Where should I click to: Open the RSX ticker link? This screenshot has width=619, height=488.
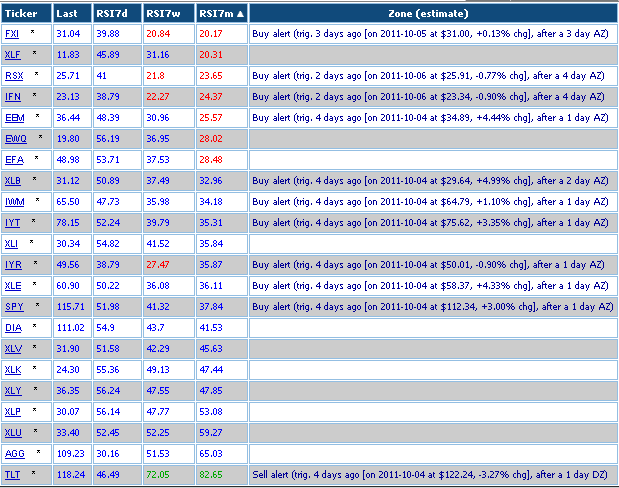click(x=14, y=76)
